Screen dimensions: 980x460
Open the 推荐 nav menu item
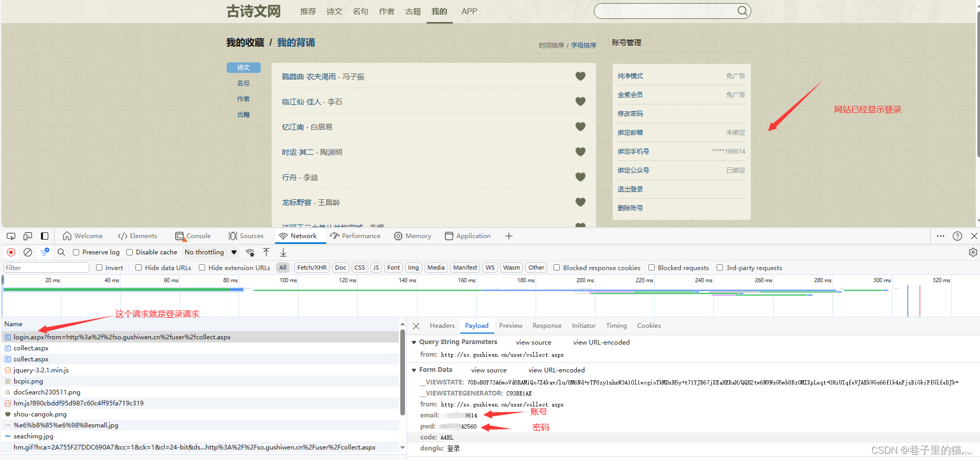click(308, 11)
